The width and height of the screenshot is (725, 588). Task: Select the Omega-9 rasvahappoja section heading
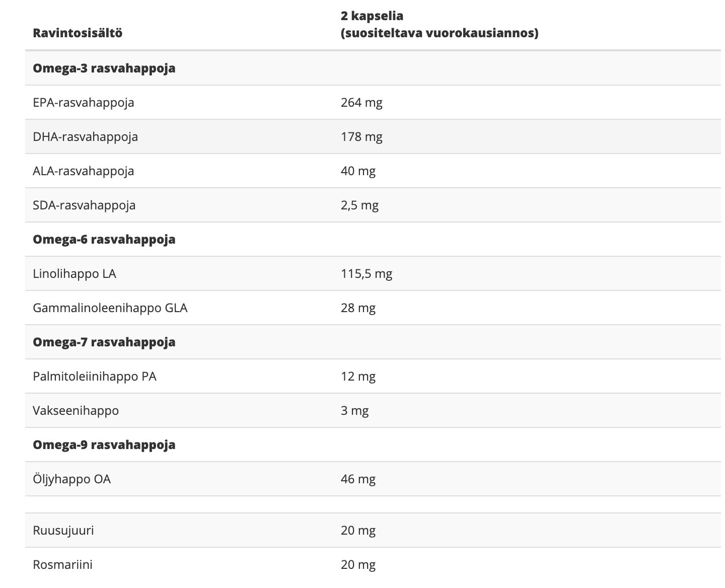point(104,445)
